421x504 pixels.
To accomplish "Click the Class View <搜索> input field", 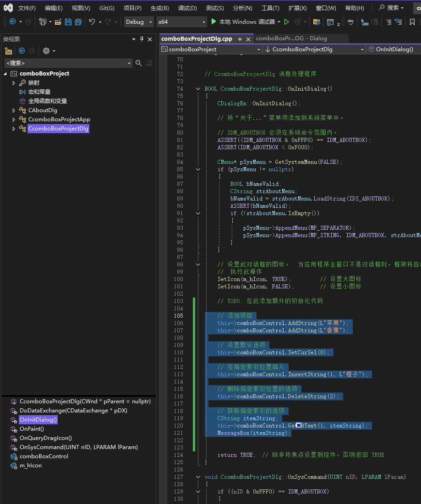I will (x=64, y=63).
